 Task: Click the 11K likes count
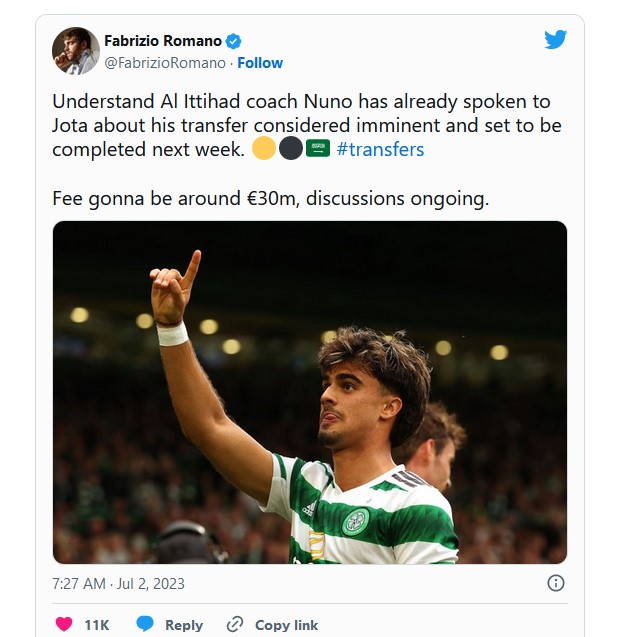click(x=97, y=625)
